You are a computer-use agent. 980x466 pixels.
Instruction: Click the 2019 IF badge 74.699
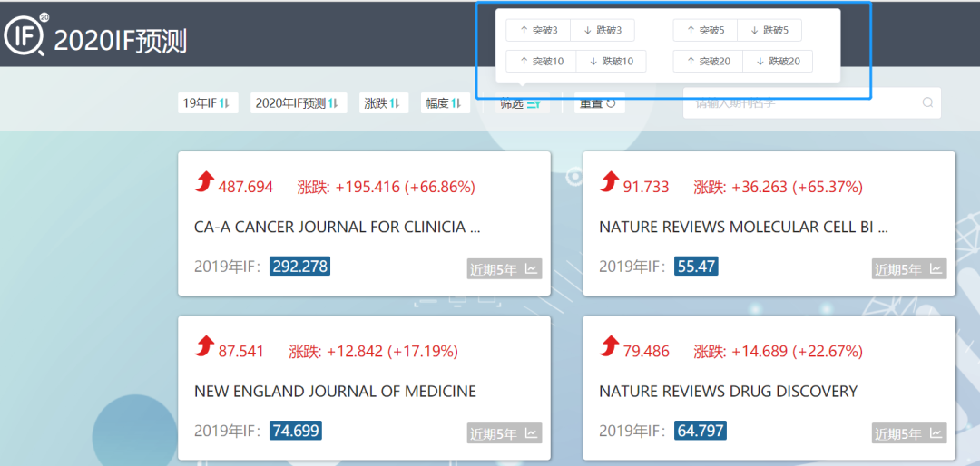coord(296,431)
